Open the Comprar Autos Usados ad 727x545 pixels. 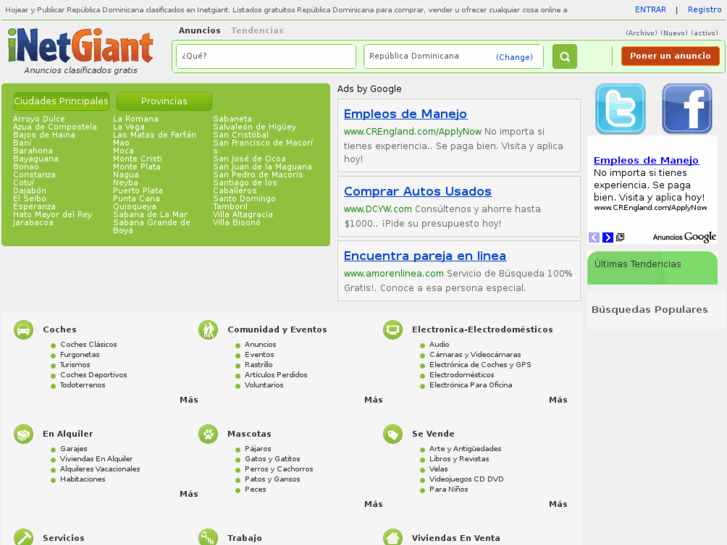point(418,192)
